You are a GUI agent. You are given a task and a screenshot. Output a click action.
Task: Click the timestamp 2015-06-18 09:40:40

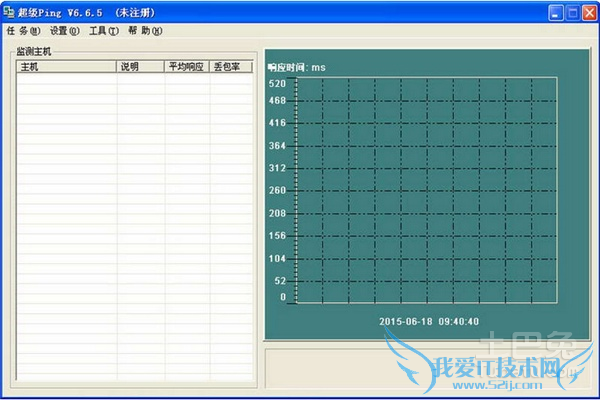coord(429,322)
